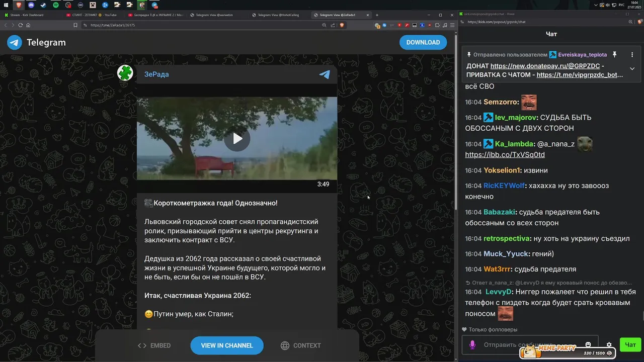Open Brave Shields in the Telegram window
The width and height of the screenshot is (644, 362).
(x=342, y=25)
